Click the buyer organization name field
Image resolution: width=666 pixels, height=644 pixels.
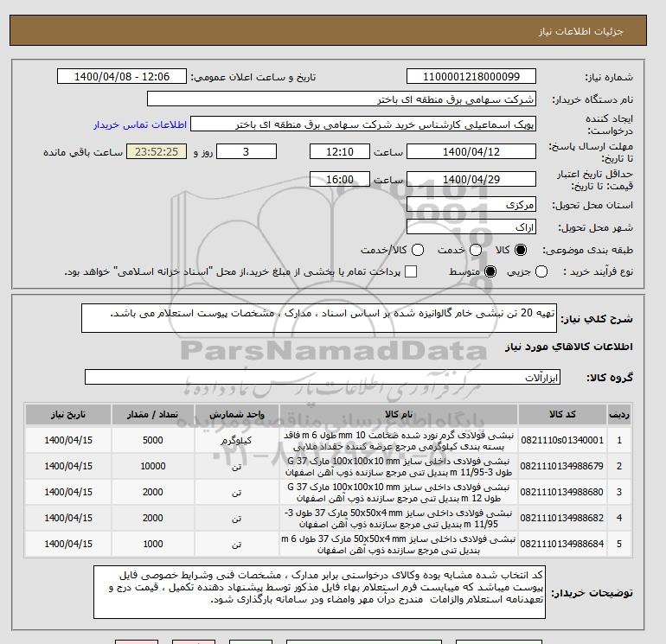click(x=342, y=99)
